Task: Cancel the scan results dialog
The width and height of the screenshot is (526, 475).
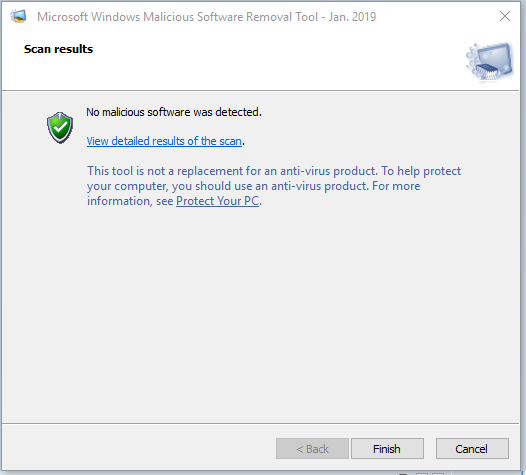Action: pos(472,448)
